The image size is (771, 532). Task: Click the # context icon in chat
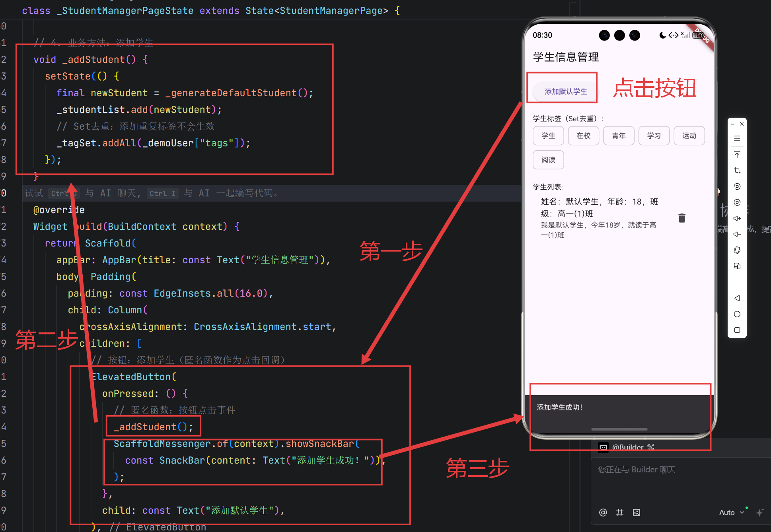coord(619,513)
